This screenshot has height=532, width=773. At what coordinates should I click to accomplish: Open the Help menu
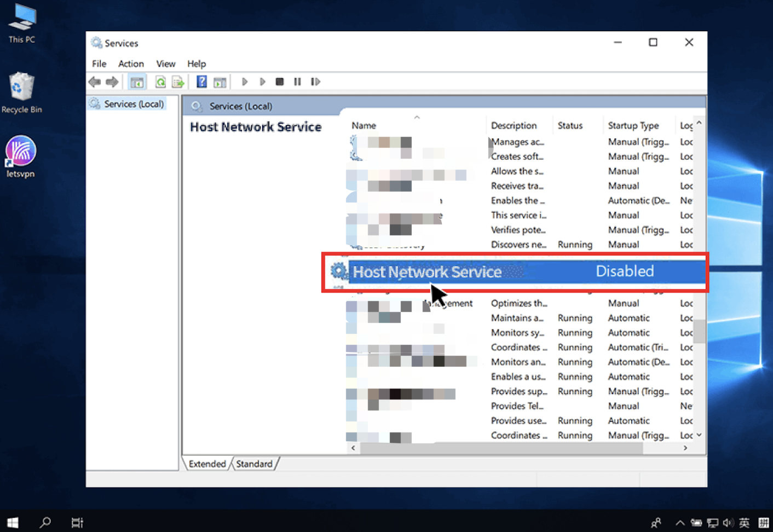197,63
